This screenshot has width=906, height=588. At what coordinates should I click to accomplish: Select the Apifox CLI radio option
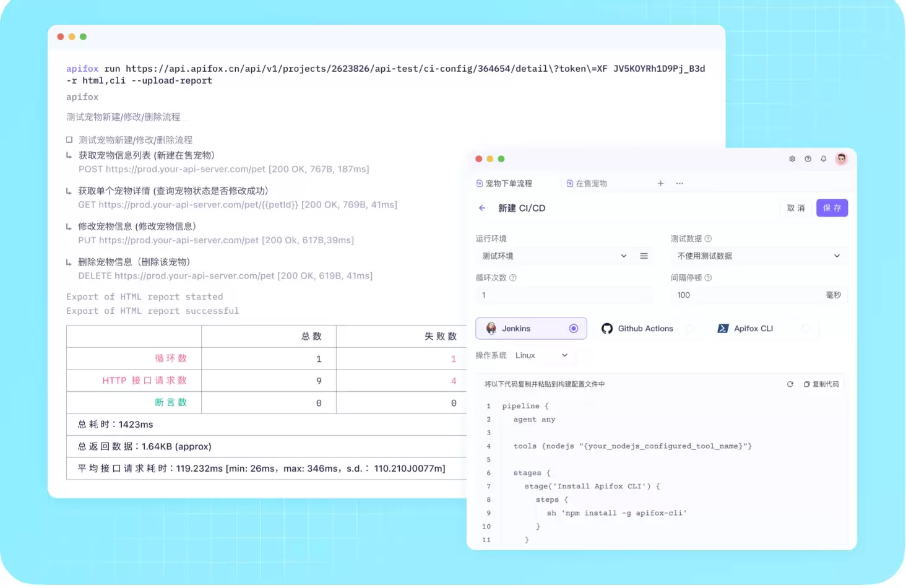pos(806,329)
